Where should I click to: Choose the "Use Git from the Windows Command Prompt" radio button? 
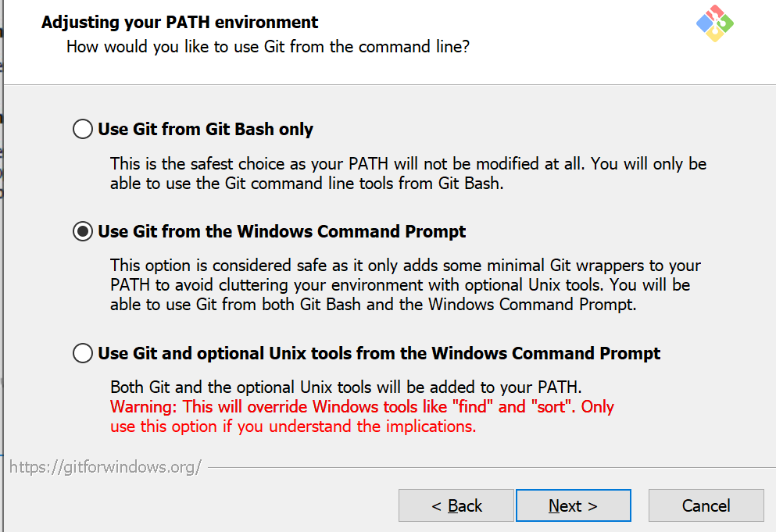pos(83,231)
